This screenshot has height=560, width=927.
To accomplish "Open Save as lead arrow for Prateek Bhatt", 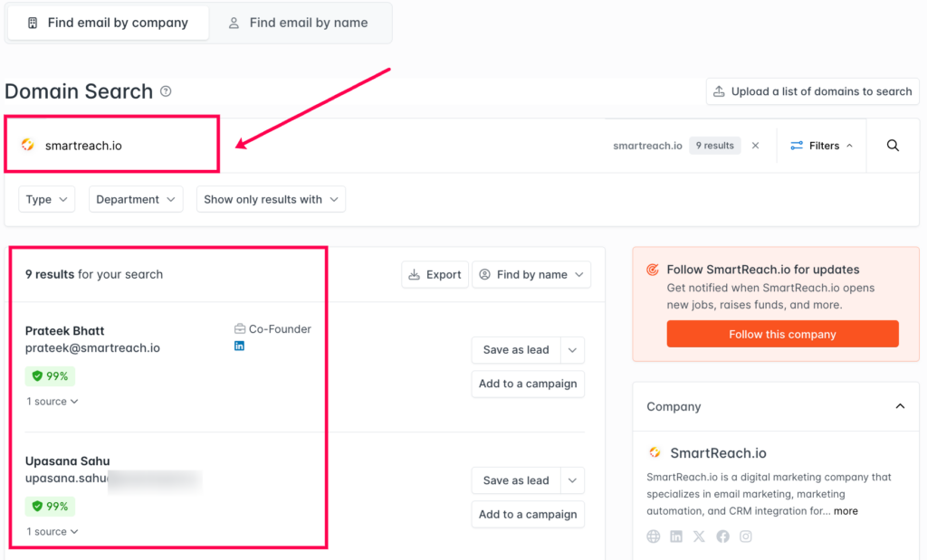I will (572, 350).
